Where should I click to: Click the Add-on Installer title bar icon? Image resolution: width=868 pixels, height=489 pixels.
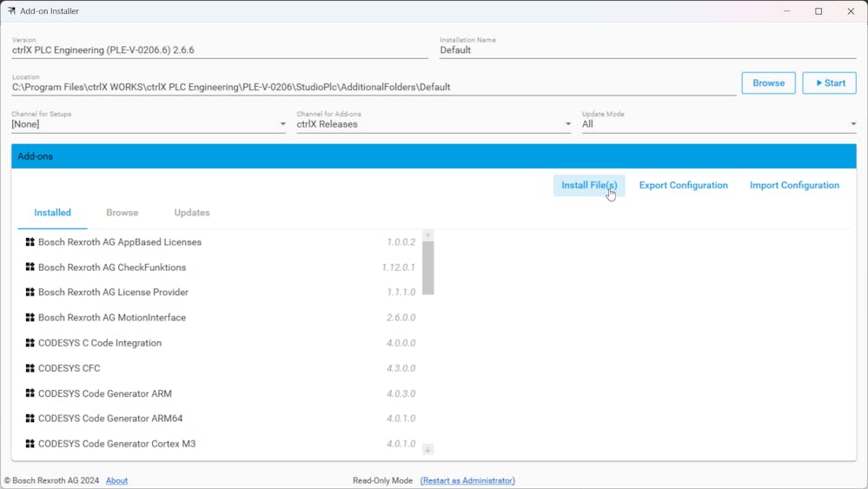click(x=11, y=10)
